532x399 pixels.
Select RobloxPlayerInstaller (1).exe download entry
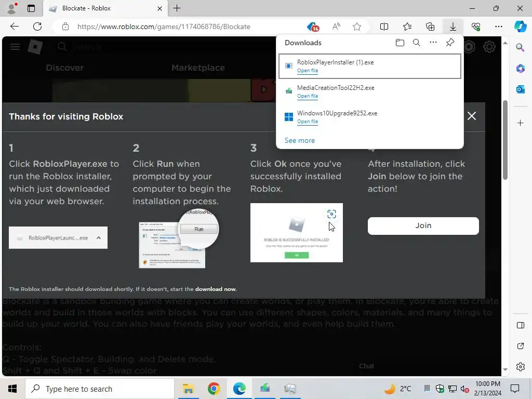(x=370, y=66)
